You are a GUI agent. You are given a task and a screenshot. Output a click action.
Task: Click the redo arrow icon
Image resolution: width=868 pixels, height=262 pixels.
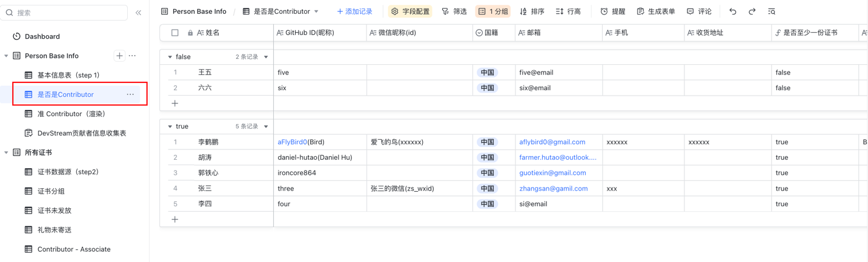point(752,11)
